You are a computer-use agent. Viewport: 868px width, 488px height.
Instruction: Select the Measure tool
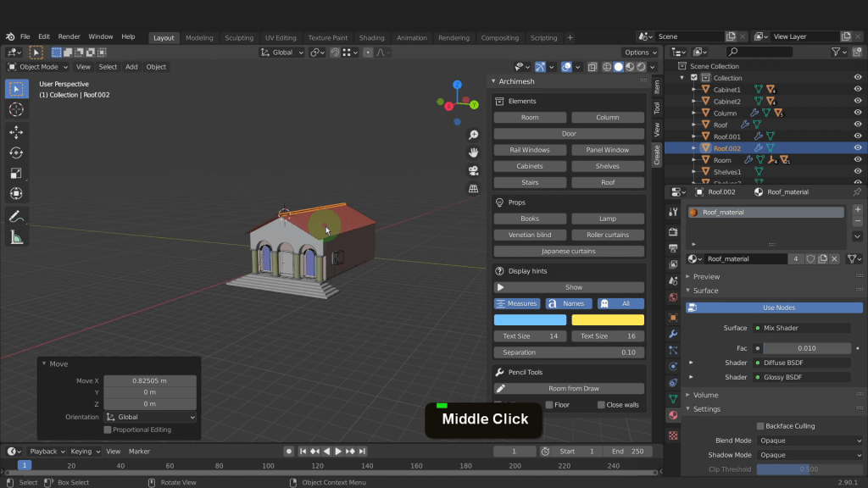(x=16, y=237)
